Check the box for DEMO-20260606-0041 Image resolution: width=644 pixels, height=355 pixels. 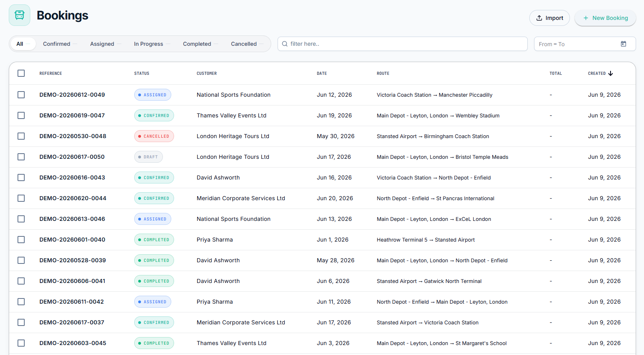pos(21,281)
